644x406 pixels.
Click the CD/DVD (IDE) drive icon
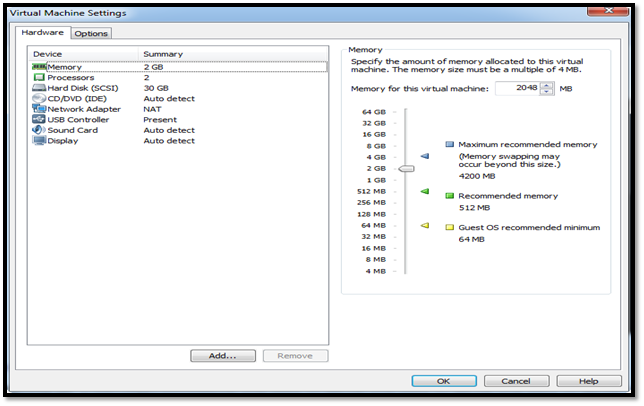(39, 99)
